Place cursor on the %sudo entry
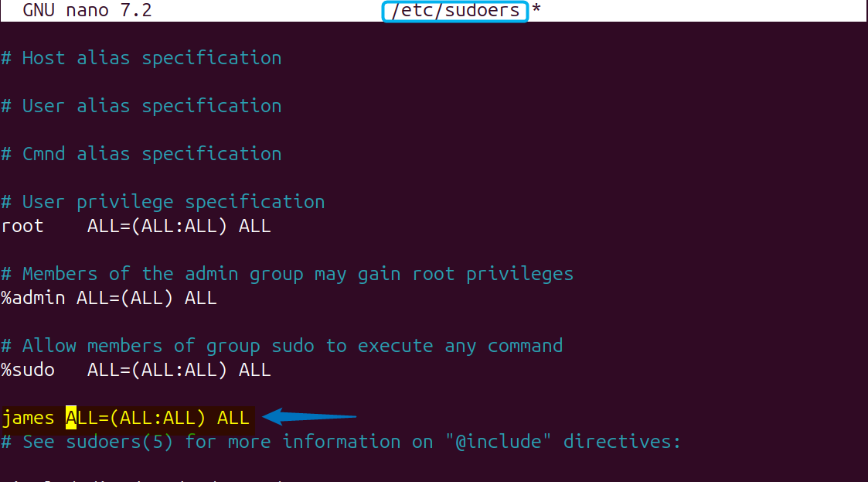The height and width of the screenshot is (482, 868). 28,370
